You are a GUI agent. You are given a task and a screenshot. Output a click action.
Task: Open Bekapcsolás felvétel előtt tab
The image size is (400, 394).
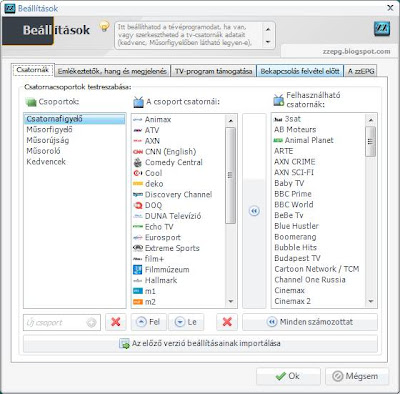pyautogui.click(x=300, y=71)
